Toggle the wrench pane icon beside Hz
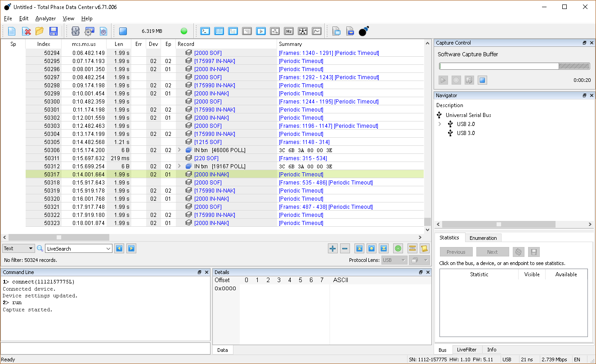This screenshot has height=364, width=596. (275, 31)
